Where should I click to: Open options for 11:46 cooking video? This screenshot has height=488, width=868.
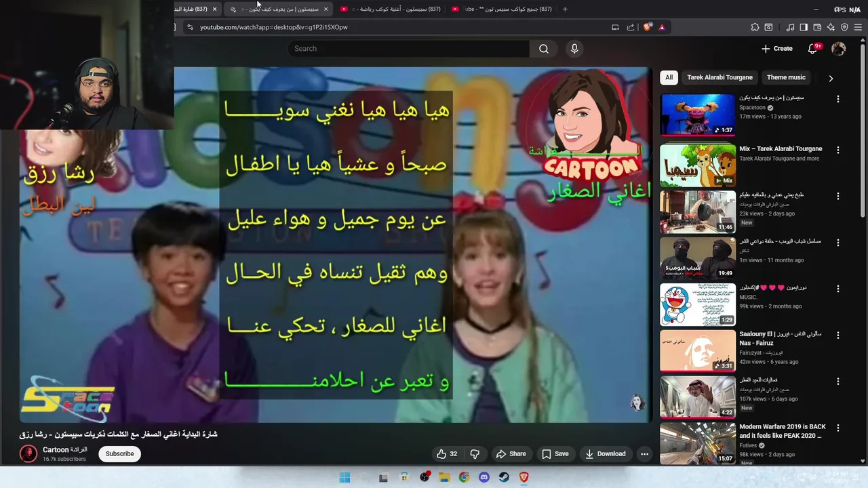tap(837, 196)
